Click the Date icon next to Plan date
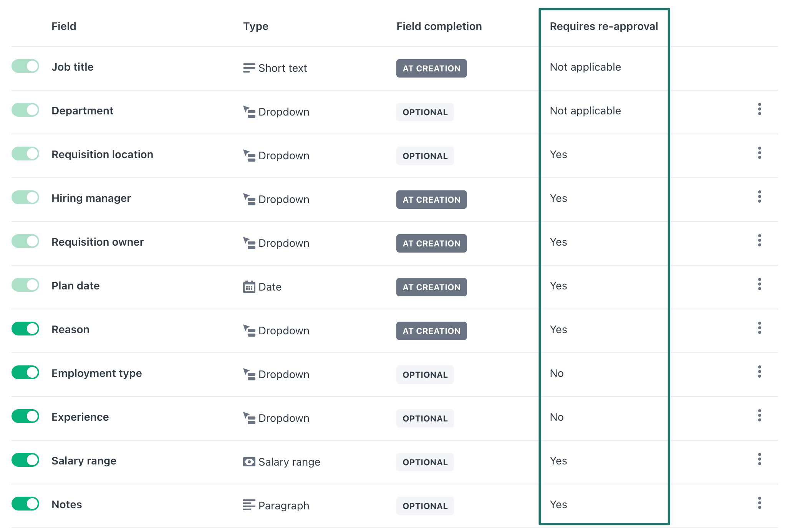Screen dimensions: 785x532 coord(248,287)
